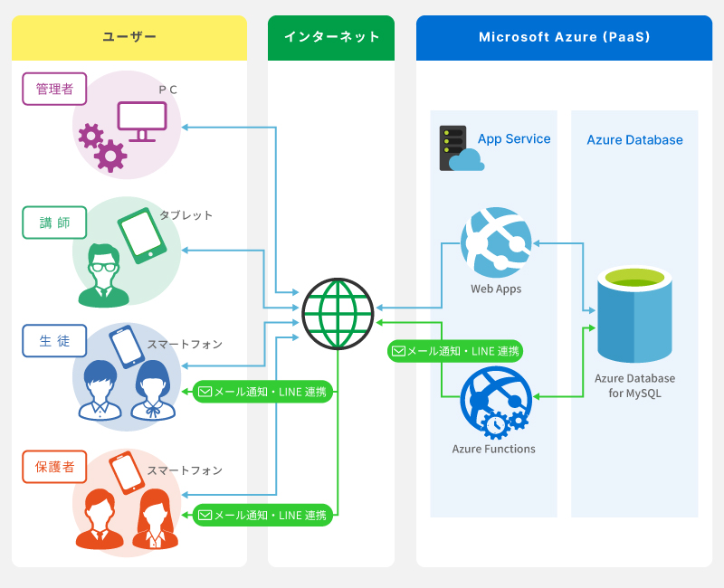Image resolution: width=724 pixels, height=588 pixels.
Task: Click the yellow ユーザー header
Action: [x=129, y=37]
